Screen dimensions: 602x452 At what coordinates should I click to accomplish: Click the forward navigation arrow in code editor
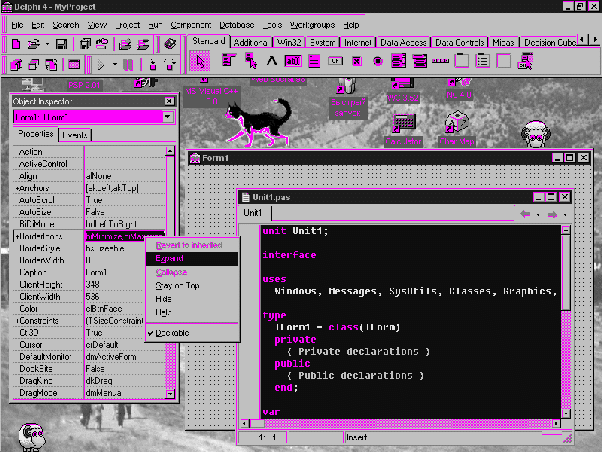click(x=552, y=213)
